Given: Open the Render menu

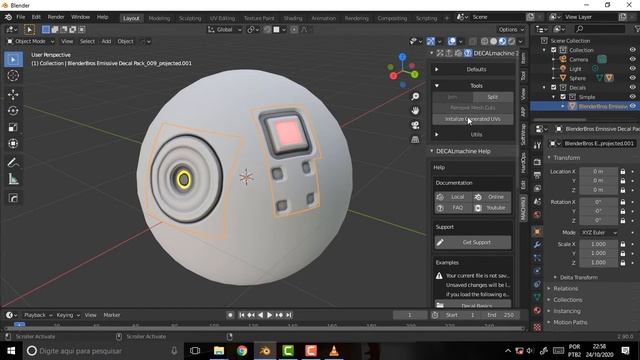Looking at the screenshot, I should point(56,17).
